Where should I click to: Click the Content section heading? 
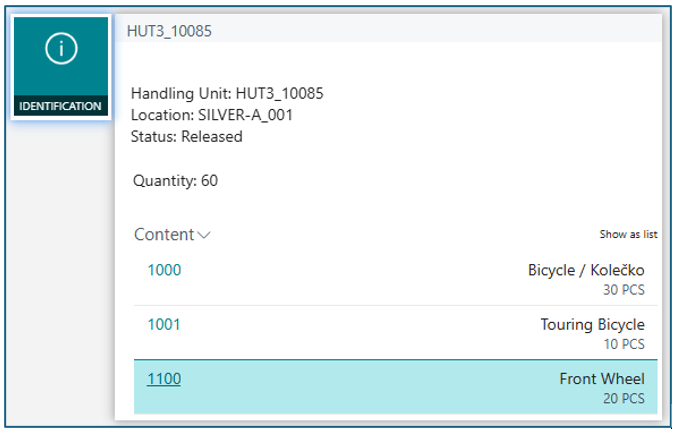(164, 235)
